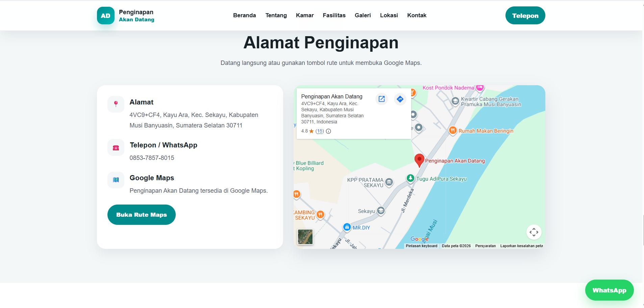
Task: Click the telephone icon beside Telepon / WhatsApp
Action: (x=116, y=148)
